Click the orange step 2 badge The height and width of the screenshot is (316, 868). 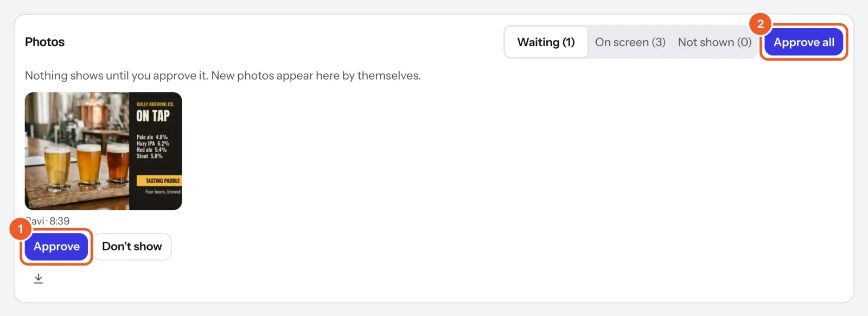[x=760, y=24]
